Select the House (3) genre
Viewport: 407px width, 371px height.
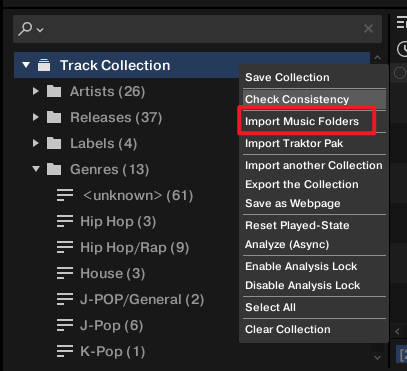tap(113, 273)
